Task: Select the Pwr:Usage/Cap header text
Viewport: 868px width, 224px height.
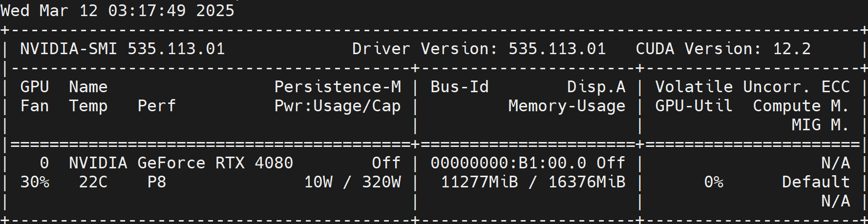Action: (338, 106)
